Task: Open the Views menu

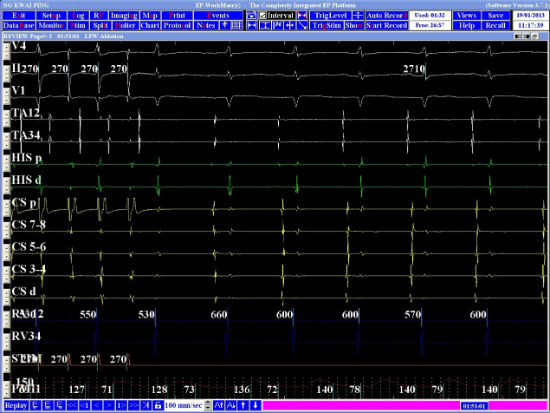Action: tap(467, 15)
